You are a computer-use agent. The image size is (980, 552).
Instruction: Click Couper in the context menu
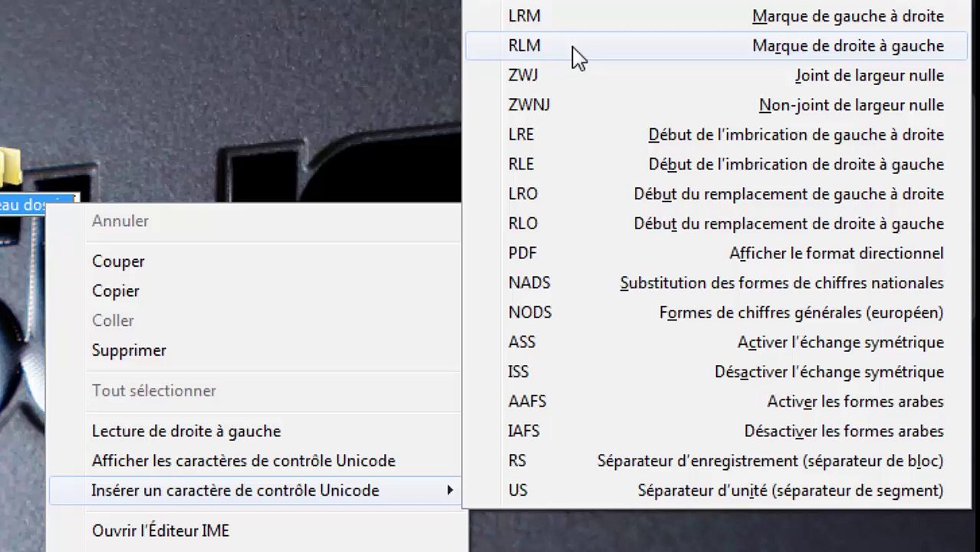click(255, 261)
